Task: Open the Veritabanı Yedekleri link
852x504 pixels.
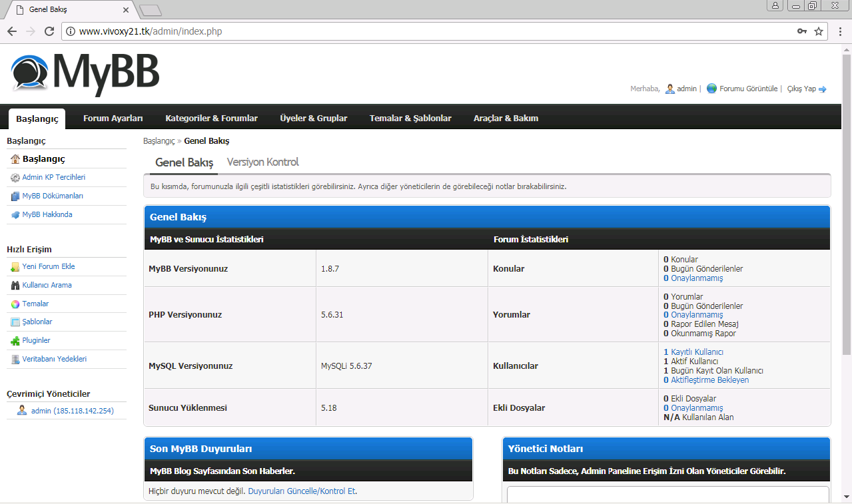Action: click(x=55, y=360)
